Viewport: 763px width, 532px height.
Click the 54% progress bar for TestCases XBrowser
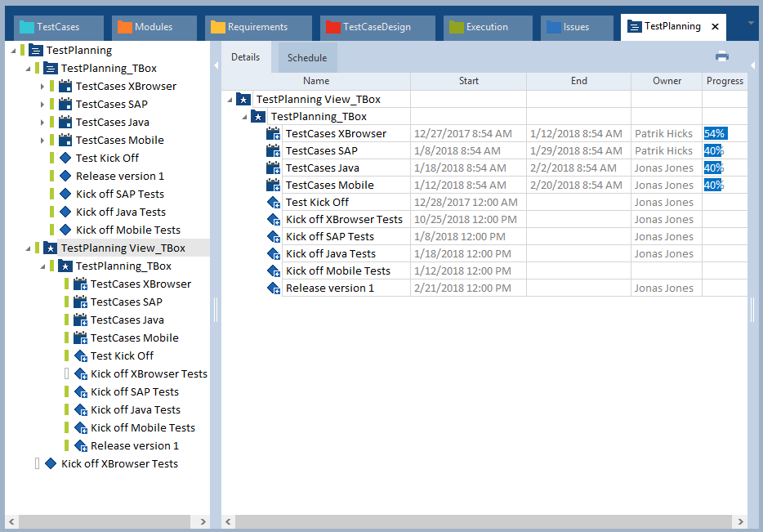(715, 133)
